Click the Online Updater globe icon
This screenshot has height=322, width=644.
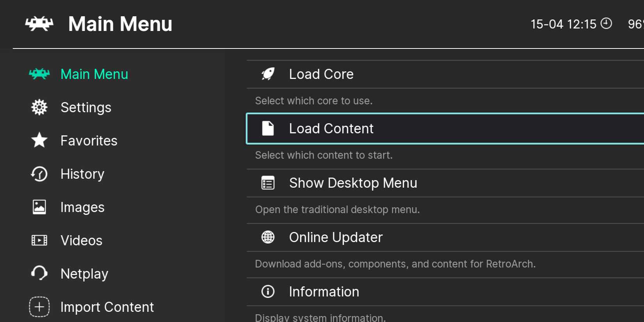pyautogui.click(x=268, y=237)
